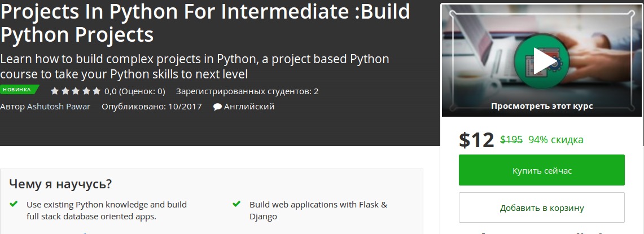The image size is (644, 234).
Task: Click the first rating star
Action: 55,91
